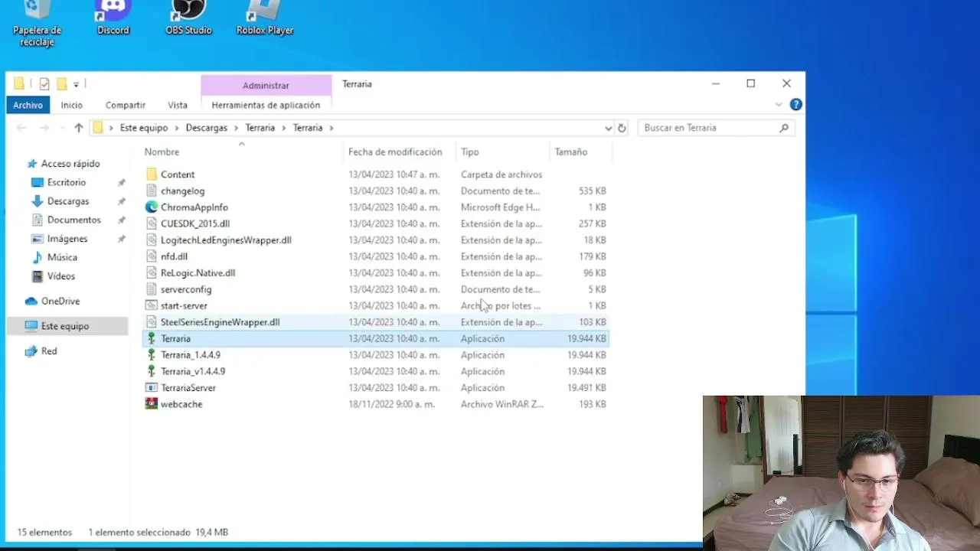Switch to the Vista ribbon tab

click(x=178, y=105)
